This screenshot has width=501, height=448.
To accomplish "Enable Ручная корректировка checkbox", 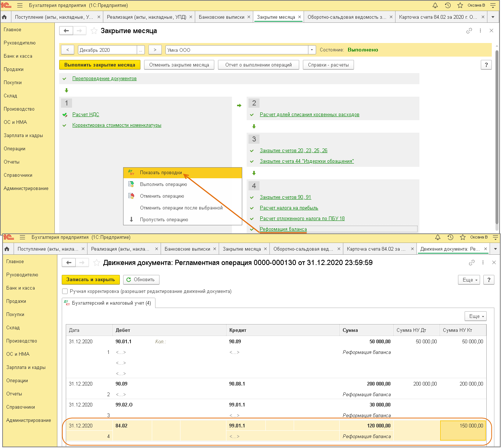I will click(65, 291).
